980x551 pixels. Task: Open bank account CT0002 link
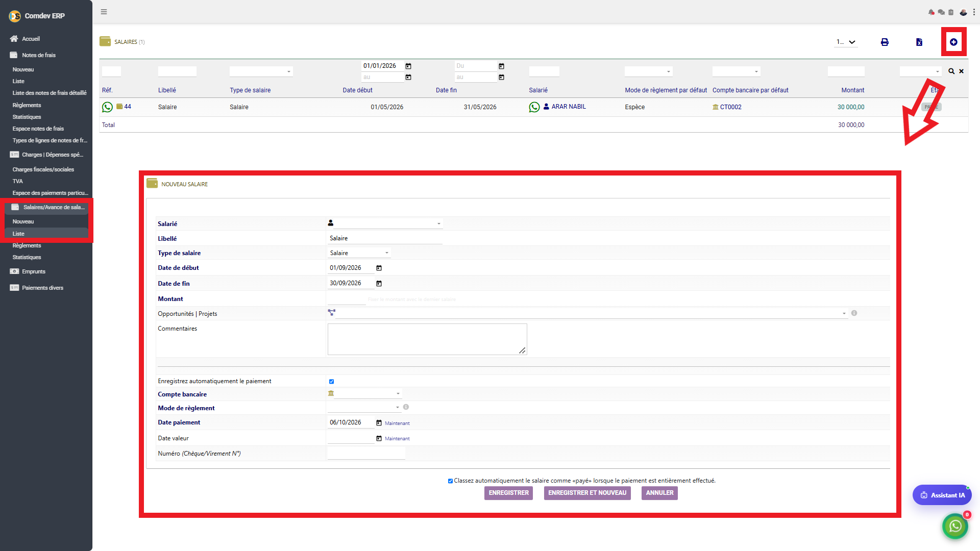(x=730, y=107)
